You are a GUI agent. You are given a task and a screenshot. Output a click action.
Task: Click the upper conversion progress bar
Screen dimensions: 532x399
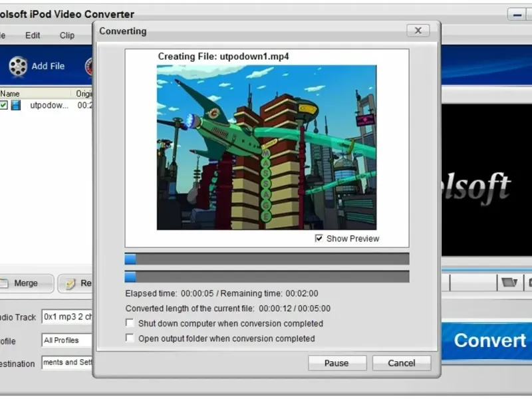click(x=267, y=259)
